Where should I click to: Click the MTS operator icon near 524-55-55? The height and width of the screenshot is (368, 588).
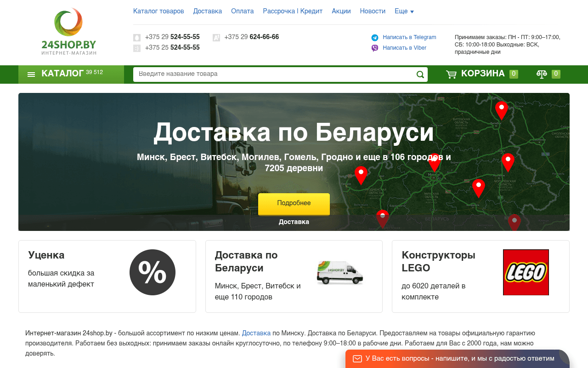(x=136, y=37)
